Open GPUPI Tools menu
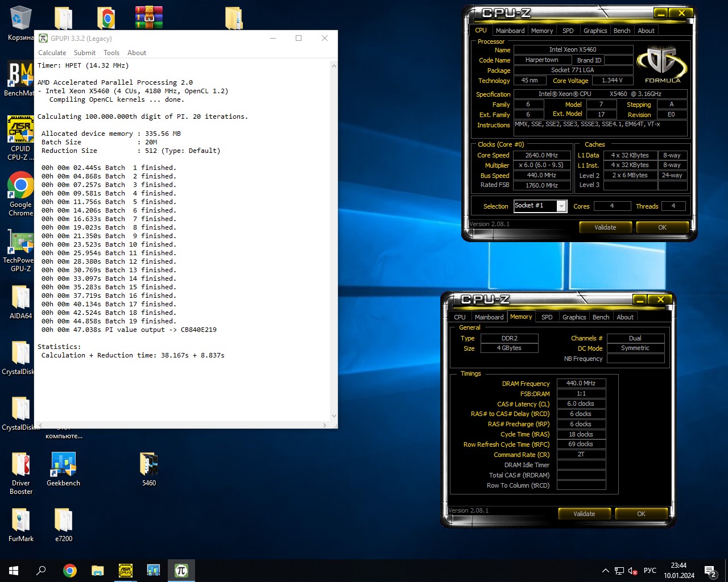Screen dimensions: 728x582 (111, 53)
